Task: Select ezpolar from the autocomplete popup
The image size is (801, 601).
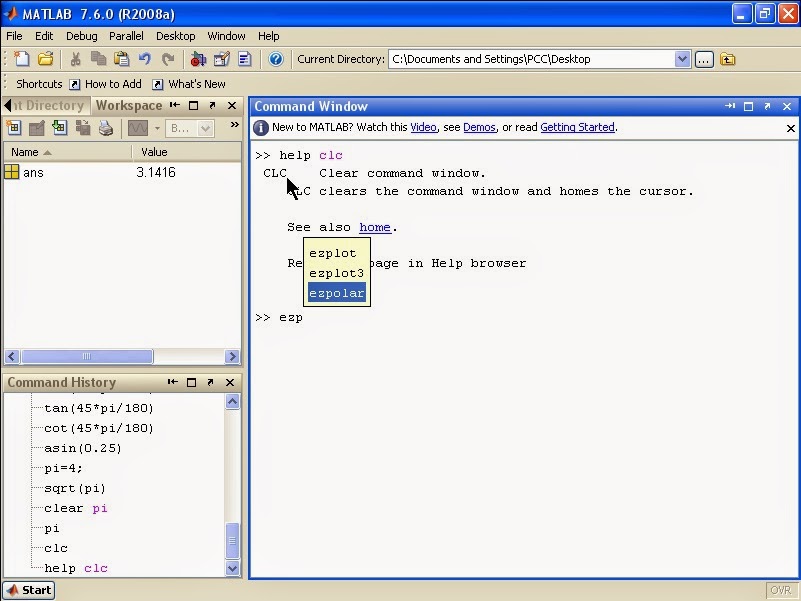Action: click(x=337, y=292)
